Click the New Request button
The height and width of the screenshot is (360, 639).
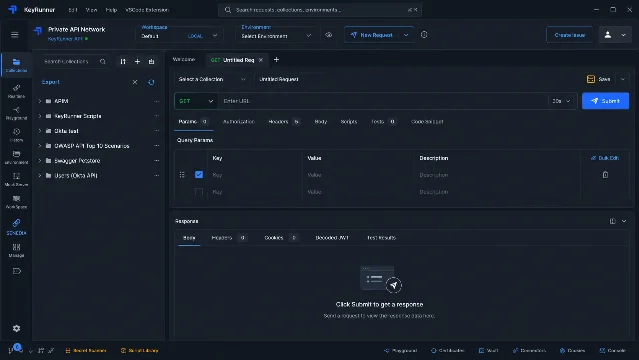pos(372,35)
